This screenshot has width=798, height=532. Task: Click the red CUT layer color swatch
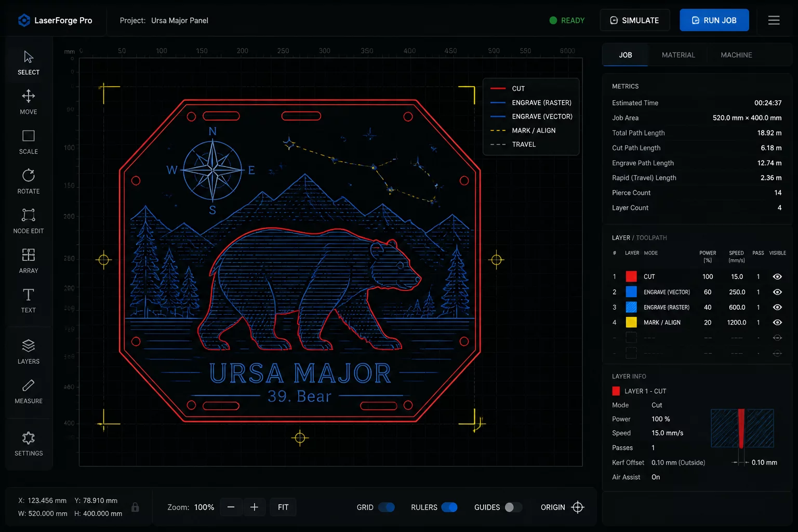click(631, 276)
